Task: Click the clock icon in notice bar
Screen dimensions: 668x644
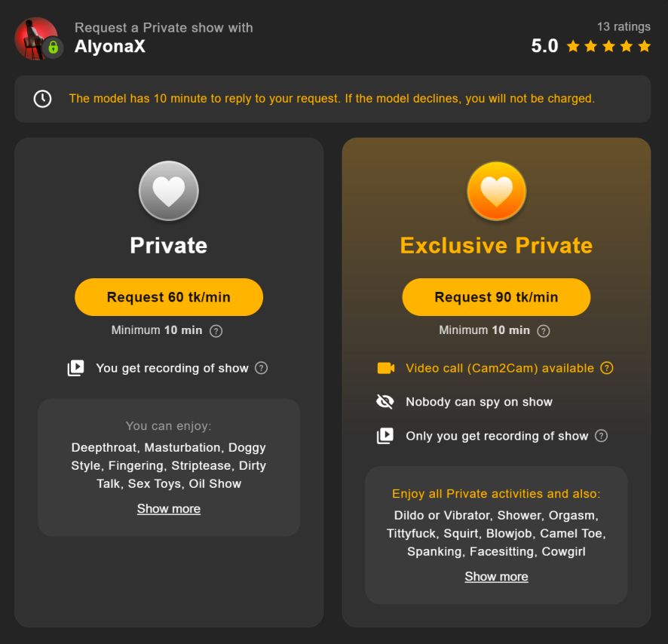Action: coord(43,99)
